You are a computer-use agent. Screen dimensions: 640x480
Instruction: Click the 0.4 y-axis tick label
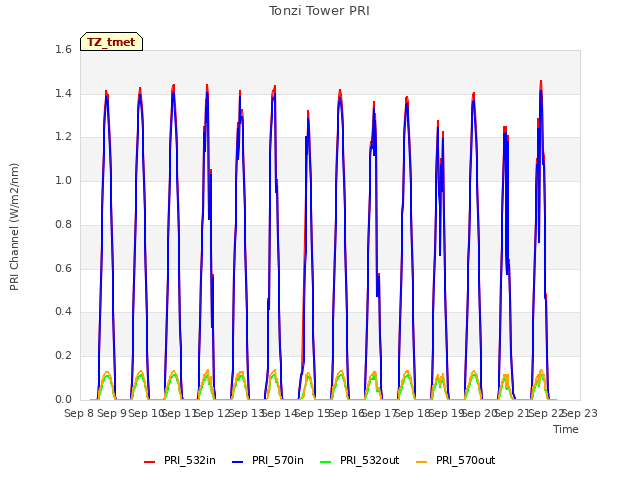click(63, 312)
